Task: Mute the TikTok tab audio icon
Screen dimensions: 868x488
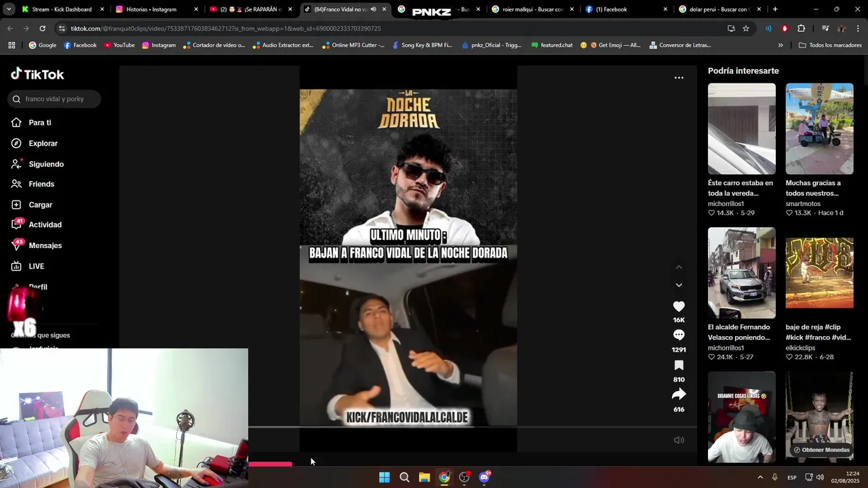Action: (373, 9)
